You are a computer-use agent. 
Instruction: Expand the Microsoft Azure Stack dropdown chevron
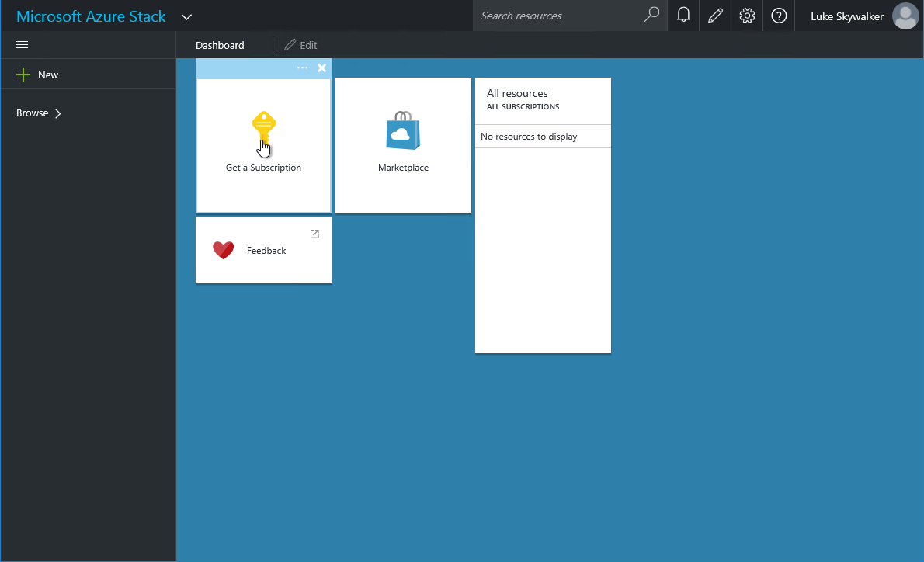(187, 17)
